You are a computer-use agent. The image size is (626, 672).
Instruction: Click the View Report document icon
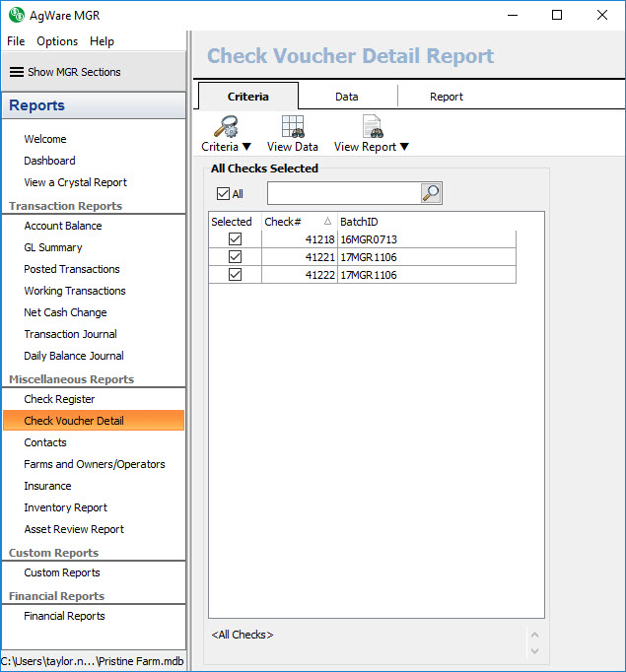point(372,126)
